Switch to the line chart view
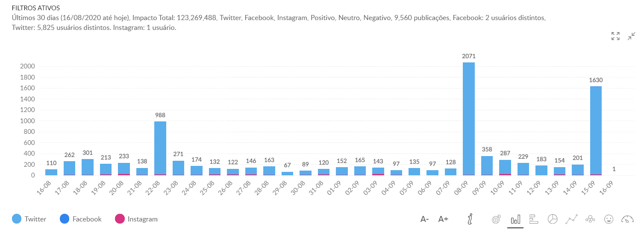This screenshot has height=236, width=644. (571, 219)
